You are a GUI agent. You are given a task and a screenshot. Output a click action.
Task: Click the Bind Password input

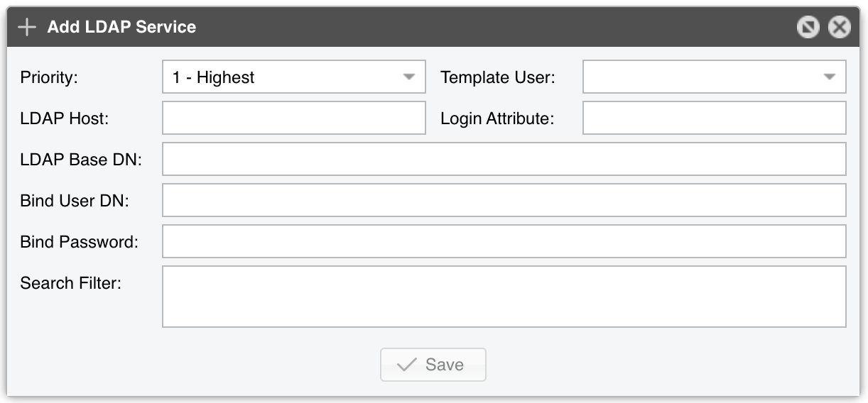click(504, 242)
